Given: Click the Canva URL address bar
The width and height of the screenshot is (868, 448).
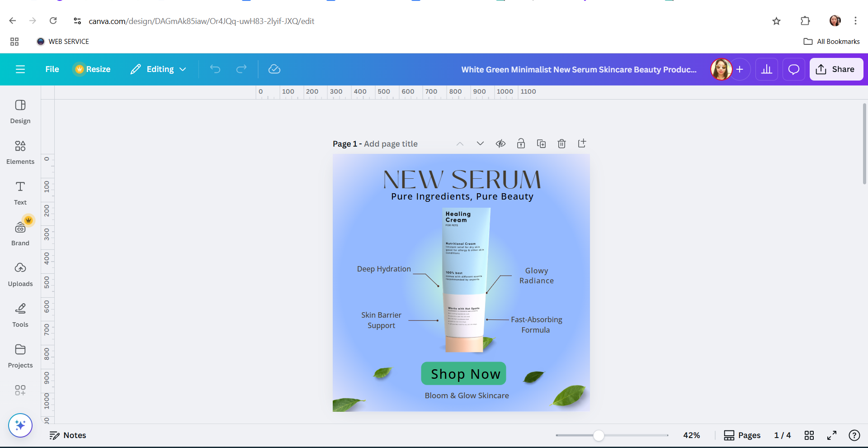Looking at the screenshot, I should [x=201, y=21].
